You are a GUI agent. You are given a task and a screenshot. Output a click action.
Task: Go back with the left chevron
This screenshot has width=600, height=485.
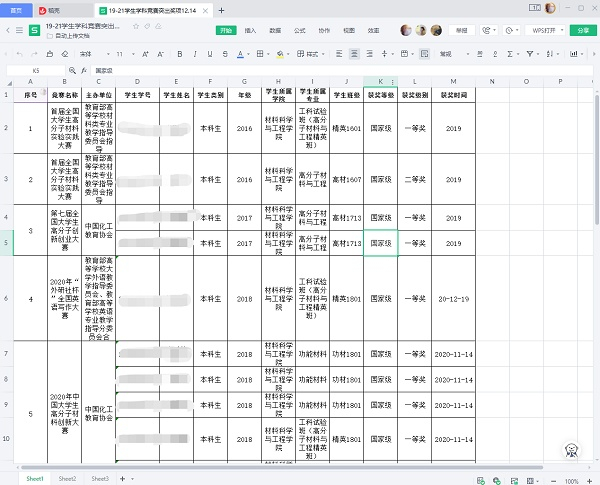pyautogui.click(x=8, y=30)
